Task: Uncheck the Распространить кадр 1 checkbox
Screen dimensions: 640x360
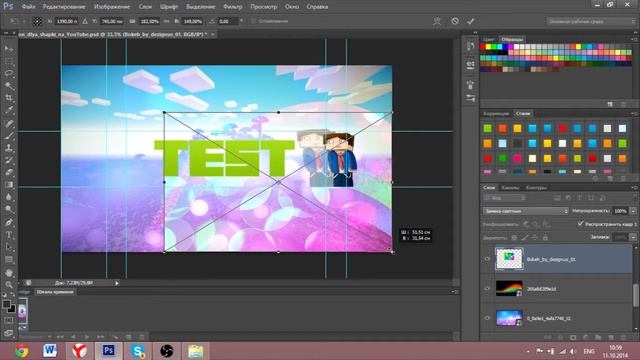Action: (580, 224)
